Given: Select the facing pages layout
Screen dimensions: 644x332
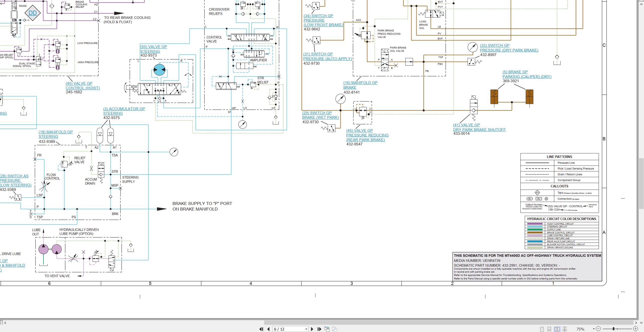Looking at the screenshot, I should (557, 329).
